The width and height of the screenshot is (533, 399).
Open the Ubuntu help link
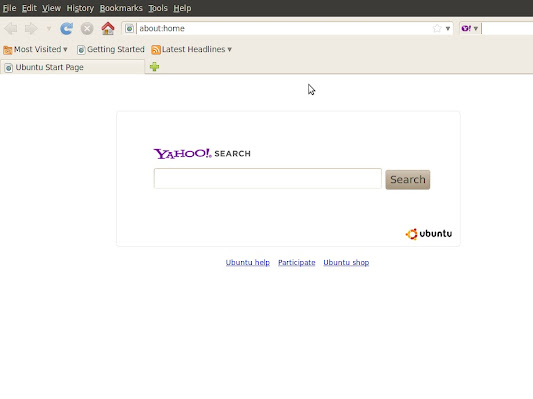click(x=247, y=262)
